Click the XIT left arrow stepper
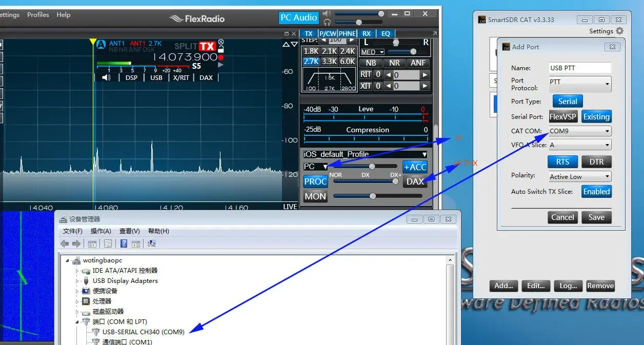Image resolution: width=644 pixels, height=345 pixels. click(x=388, y=87)
